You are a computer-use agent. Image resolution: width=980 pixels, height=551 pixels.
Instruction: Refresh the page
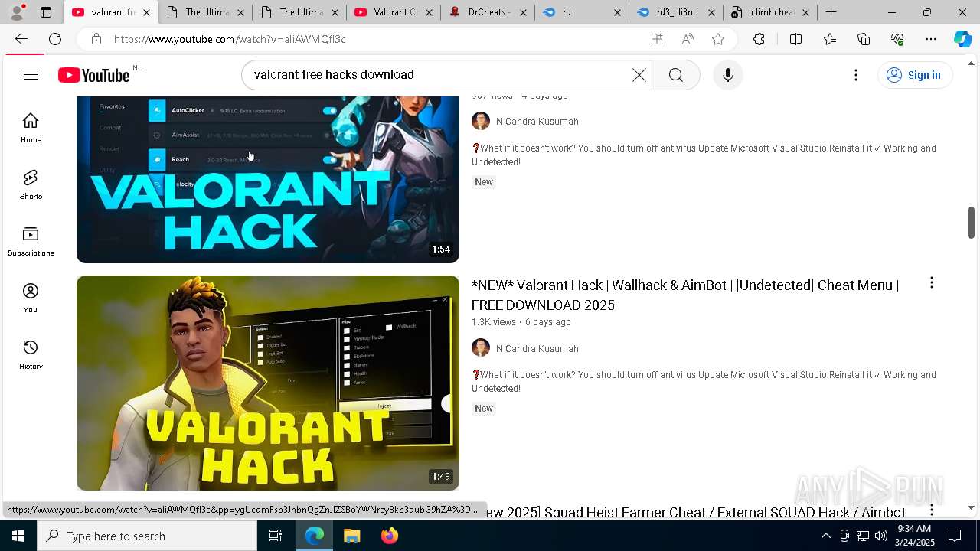55,39
